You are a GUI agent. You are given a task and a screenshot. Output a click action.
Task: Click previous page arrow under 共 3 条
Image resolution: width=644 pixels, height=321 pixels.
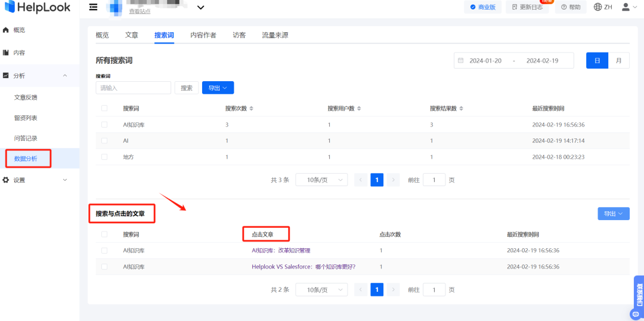[x=361, y=180]
